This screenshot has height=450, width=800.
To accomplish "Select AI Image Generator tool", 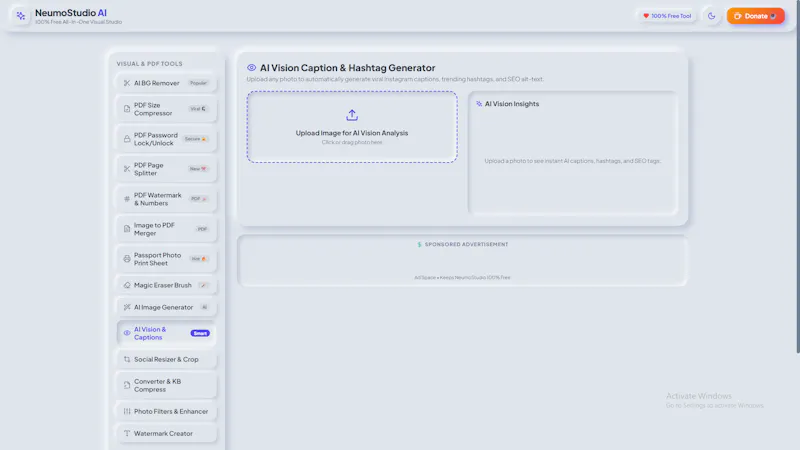I will tap(166, 307).
